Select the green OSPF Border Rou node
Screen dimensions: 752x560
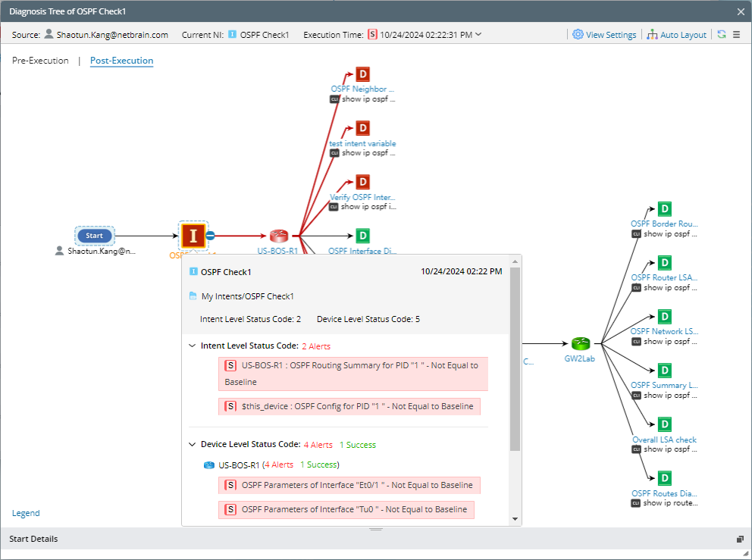(664, 208)
